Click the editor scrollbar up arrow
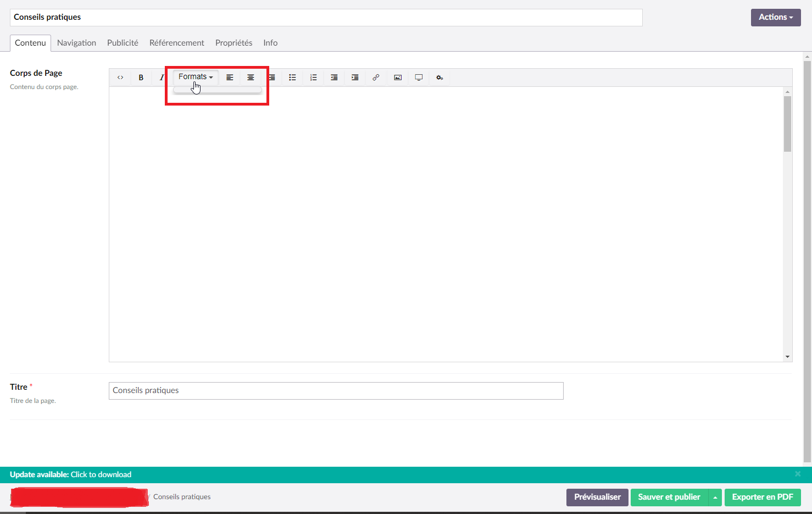The height and width of the screenshot is (514, 812). [x=787, y=92]
